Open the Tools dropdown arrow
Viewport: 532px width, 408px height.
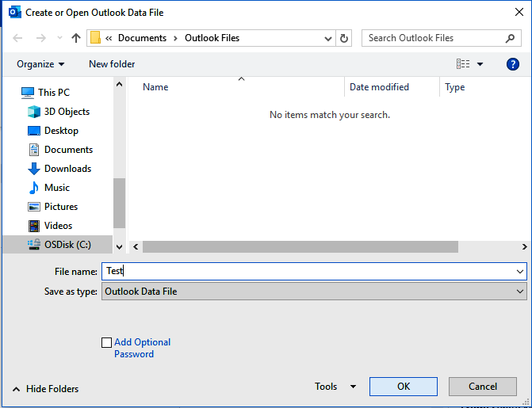click(x=353, y=387)
